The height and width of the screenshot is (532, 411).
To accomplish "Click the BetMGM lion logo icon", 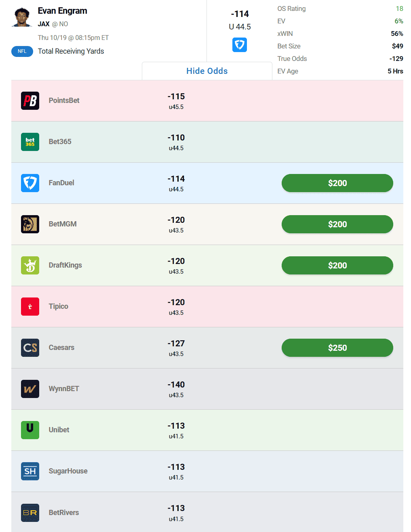I will [30, 224].
